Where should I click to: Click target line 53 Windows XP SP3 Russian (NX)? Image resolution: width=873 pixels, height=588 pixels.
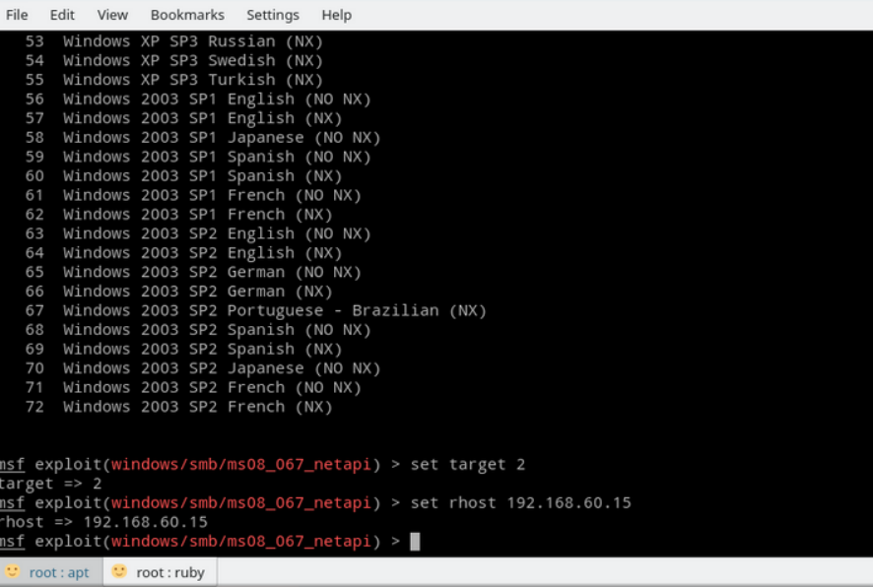[173, 41]
